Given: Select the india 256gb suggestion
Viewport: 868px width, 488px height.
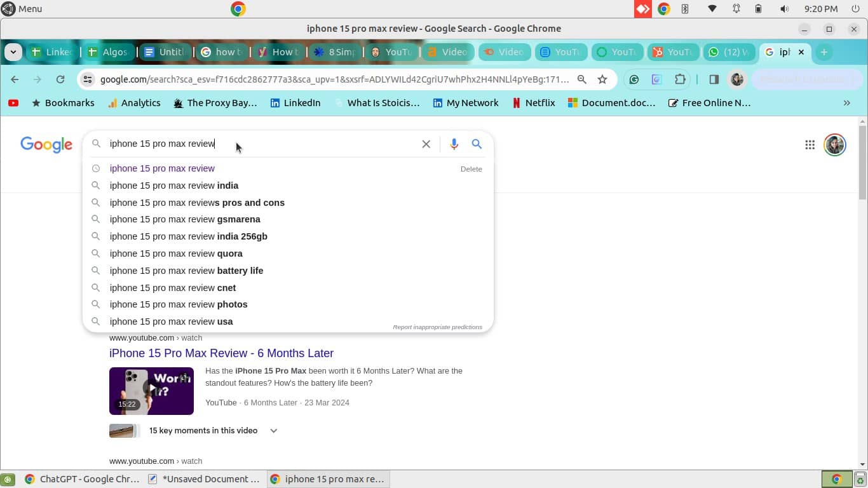Looking at the screenshot, I should [x=288, y=236].
